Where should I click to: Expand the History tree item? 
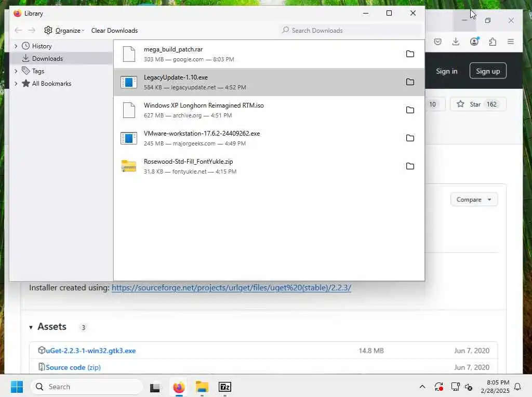coord(16,46)
